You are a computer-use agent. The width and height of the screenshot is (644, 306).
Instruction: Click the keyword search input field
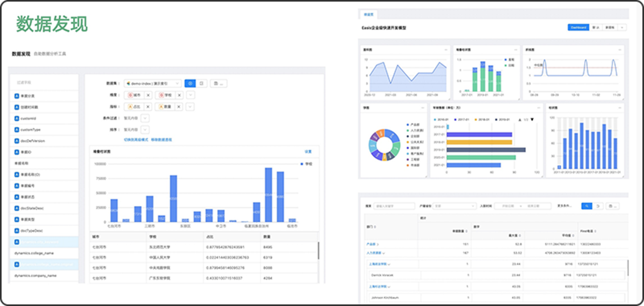(x=394, y=206)
